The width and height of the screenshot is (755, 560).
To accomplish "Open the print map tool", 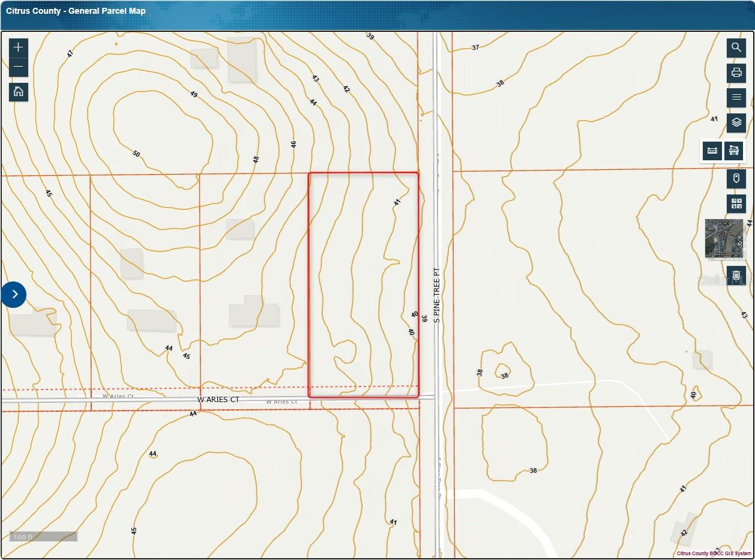I will coord(736,73).
